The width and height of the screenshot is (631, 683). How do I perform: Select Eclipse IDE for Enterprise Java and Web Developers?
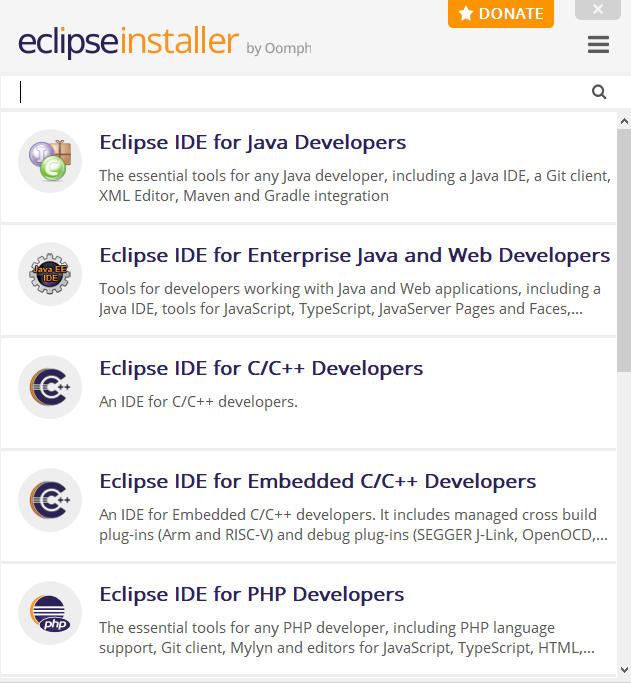354,256
